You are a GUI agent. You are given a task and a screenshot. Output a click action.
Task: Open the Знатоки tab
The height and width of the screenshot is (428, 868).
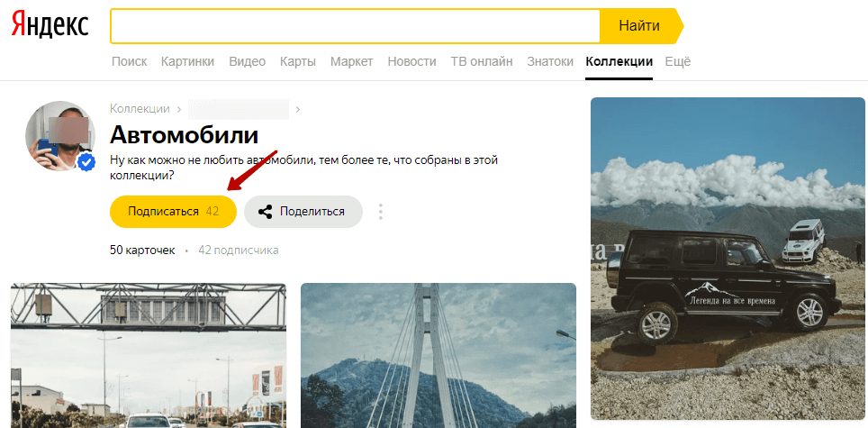pos(550,61)
